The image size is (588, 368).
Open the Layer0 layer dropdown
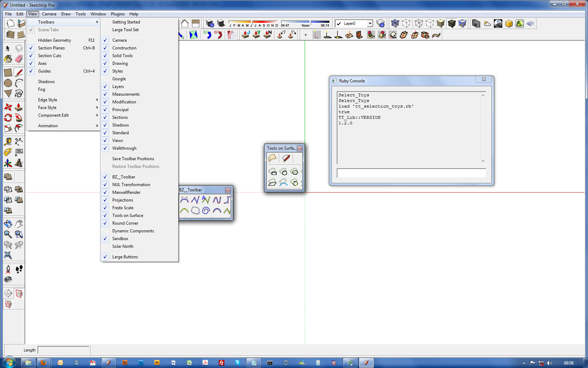click(370, 23)
